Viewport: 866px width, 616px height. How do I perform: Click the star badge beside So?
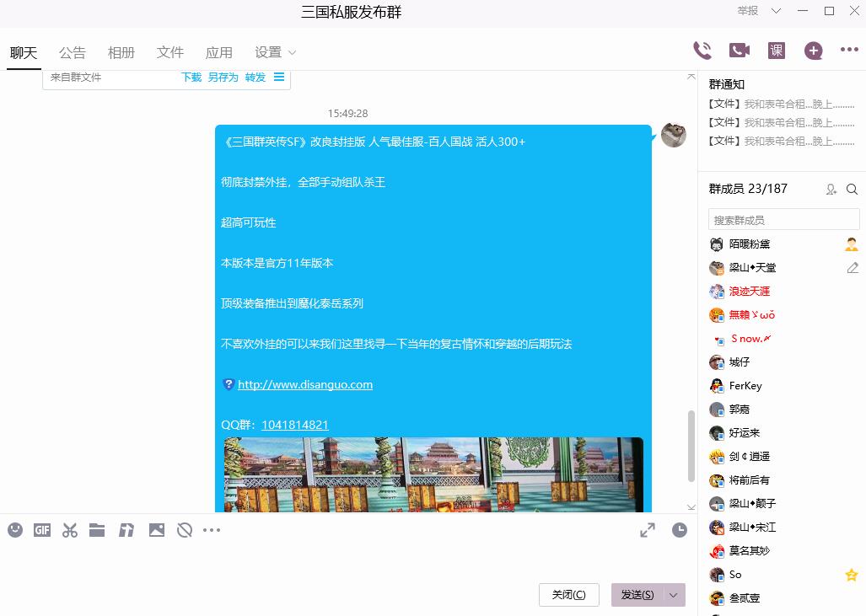pos(852,575)
